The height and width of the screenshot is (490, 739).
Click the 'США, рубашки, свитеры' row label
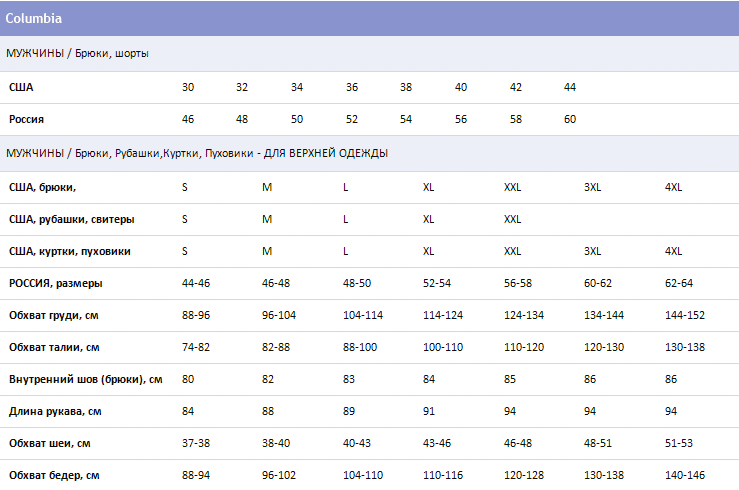pos(72,220)
